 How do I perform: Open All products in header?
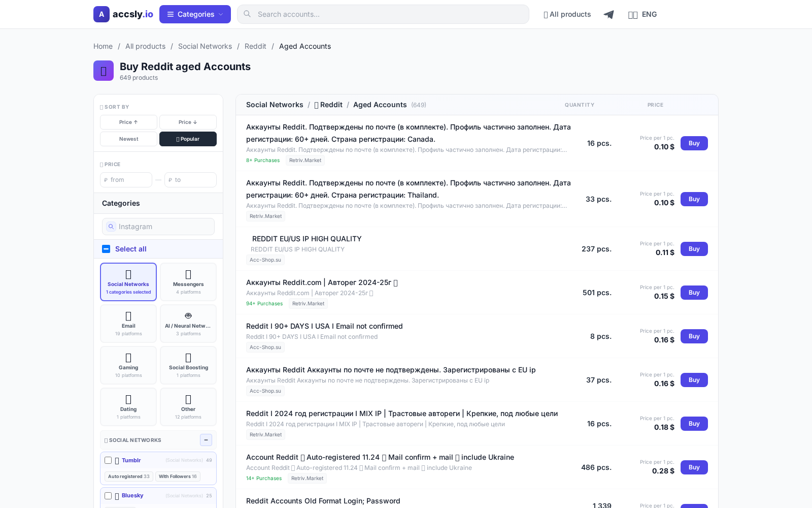click(x=567, y=14)
